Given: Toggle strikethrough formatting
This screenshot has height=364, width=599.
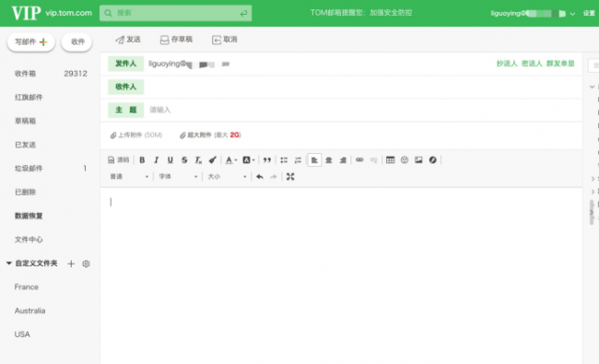Looking at the screenshot, I should 184,160.
